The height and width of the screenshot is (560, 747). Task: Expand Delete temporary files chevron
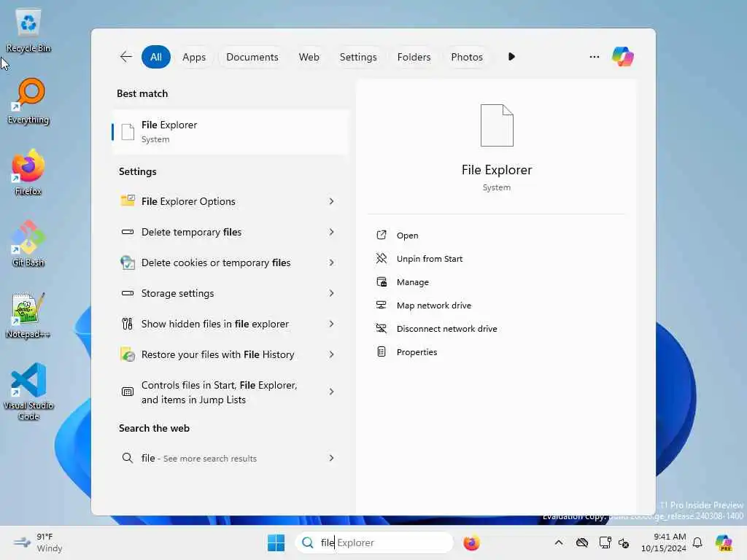pyautogui.click(x=332, y=231)
